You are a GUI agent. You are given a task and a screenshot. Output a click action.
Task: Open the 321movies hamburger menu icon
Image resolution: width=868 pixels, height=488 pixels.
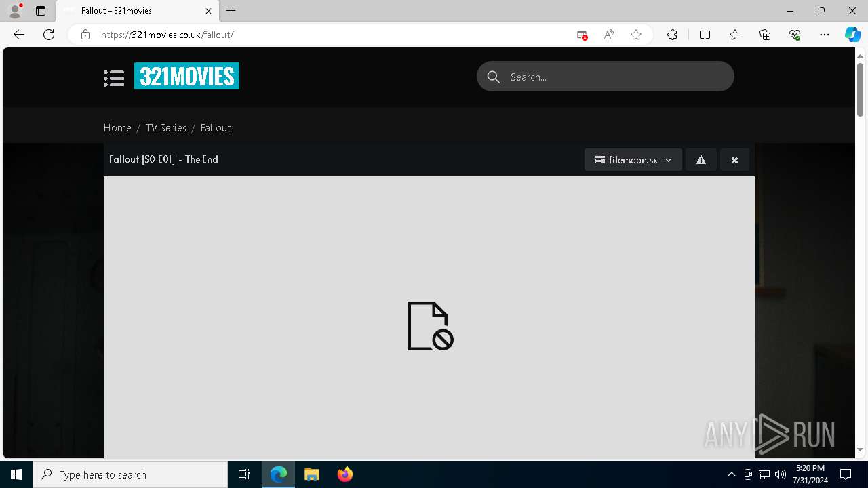pos(114,78)
